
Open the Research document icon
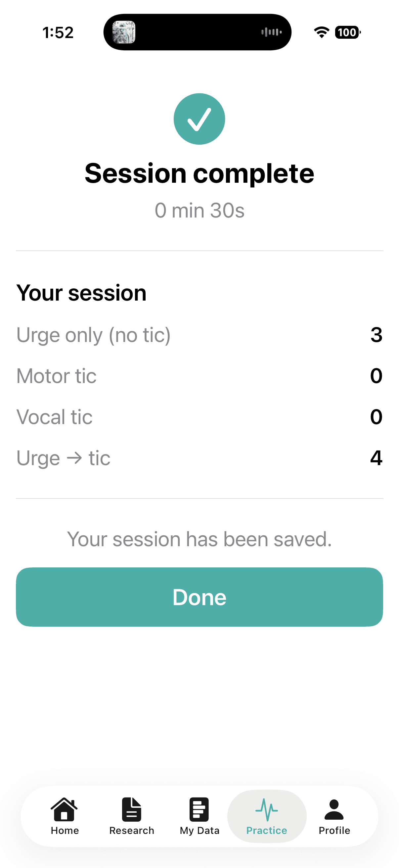(x=132, y=809)
